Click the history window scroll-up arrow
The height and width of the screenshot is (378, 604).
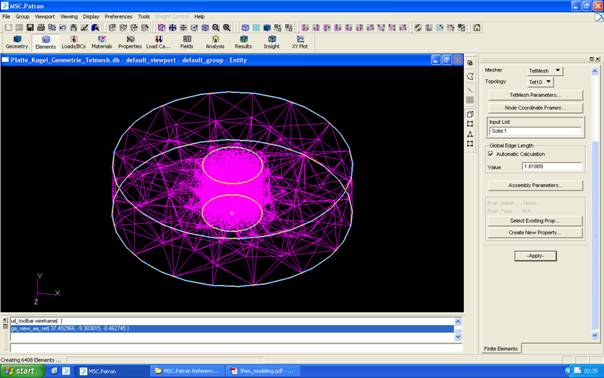pyautogui.click(x=458, y=321)
